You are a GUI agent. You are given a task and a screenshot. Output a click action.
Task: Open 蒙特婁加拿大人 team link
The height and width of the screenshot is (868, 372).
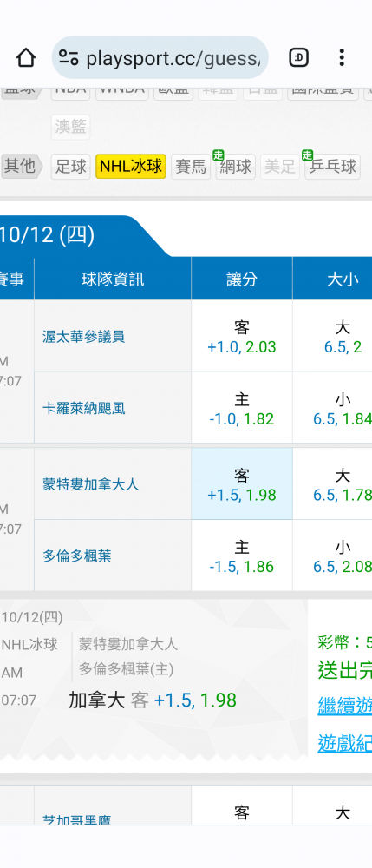point(91,484)
